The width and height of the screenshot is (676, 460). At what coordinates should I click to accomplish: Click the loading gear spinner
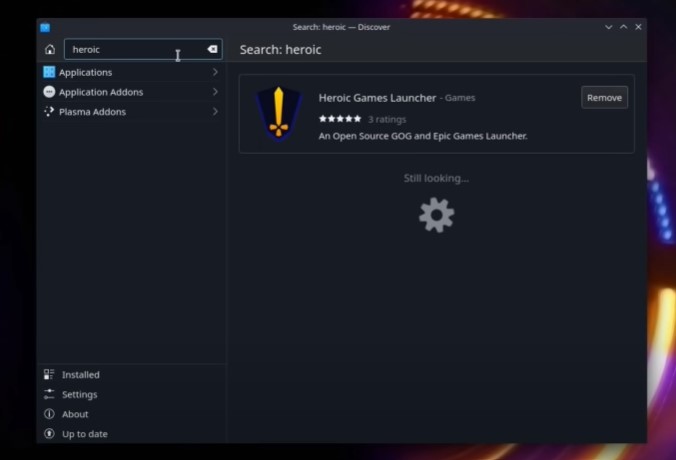436,215
